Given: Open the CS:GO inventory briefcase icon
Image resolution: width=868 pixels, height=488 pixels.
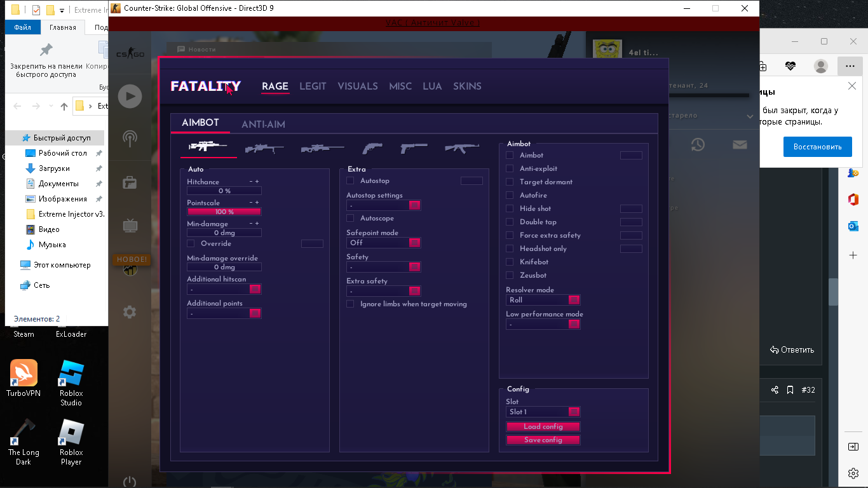Looking at the screenshot, I should pyautogui.click(x=130, y=182).
